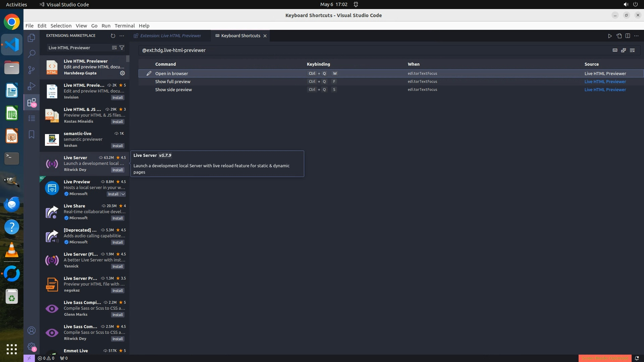644x362 pixels.
Task: Toggle Record Keys mode
Action: pos(615,50)
